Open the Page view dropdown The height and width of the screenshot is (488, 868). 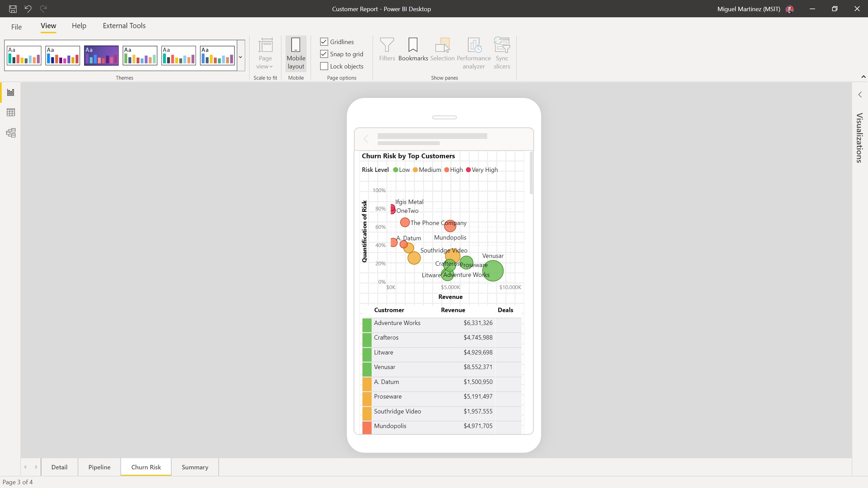pyautogui.click(x=265, y=54)
